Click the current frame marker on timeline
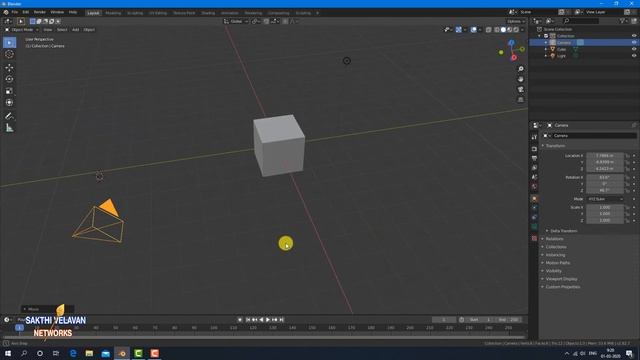 (19, 327)
